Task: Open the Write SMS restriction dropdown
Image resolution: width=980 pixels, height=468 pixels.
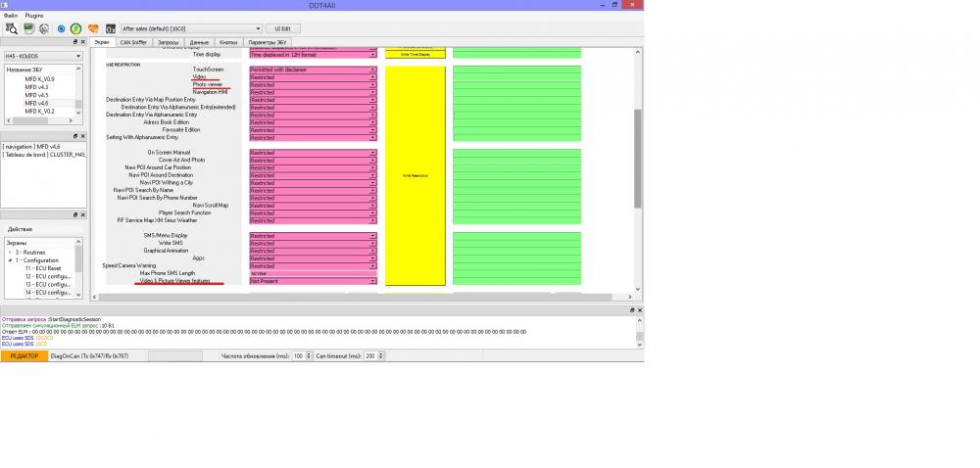Action: [314, 244]
